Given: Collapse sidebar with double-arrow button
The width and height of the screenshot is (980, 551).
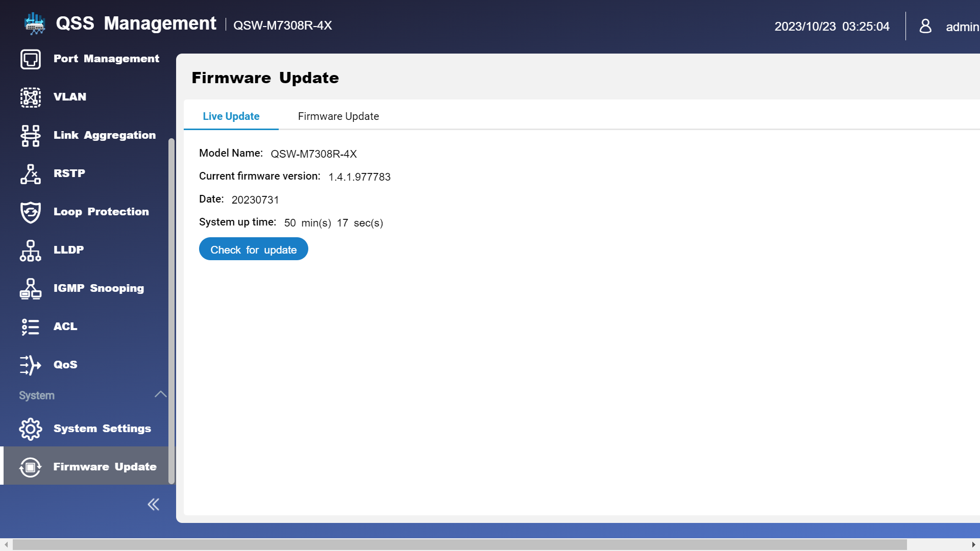Looking at the screenshot, I should 153,505.
